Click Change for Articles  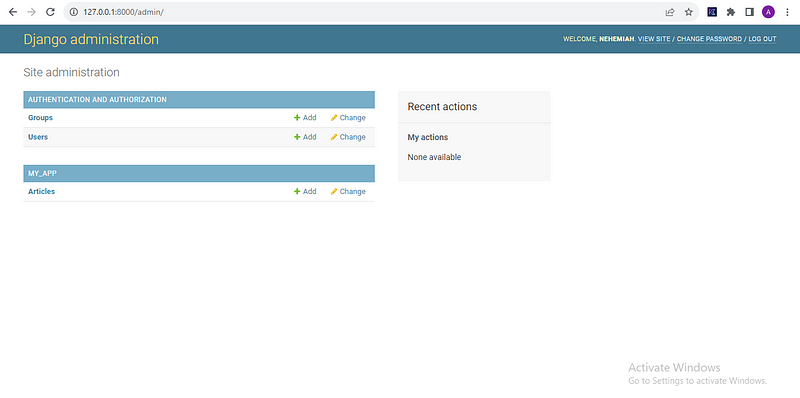tap(348, 192)
